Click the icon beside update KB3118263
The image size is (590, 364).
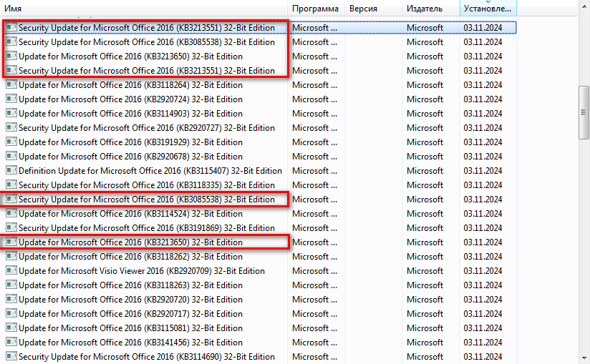(x=11, y=285)
